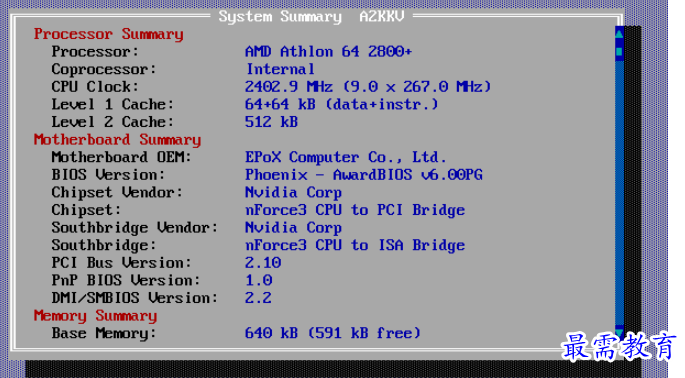The image size is (685, 378).
Task: Click the CPU Clock row label
Action: point(95,87)
